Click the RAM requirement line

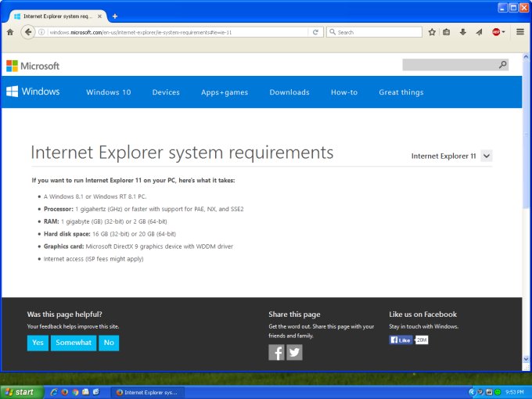pyautogui.click(x=105, y=221)
